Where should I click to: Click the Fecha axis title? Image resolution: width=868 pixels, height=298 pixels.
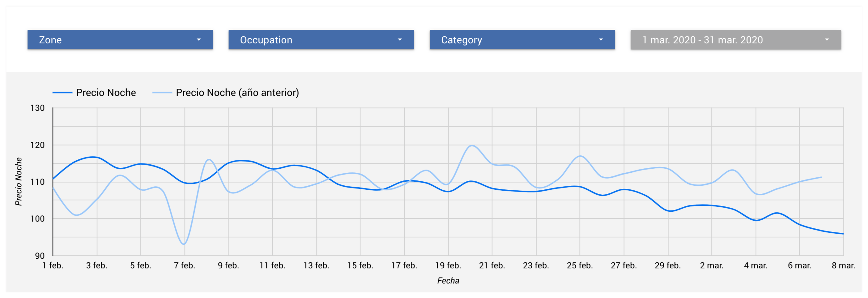point(448,281)
